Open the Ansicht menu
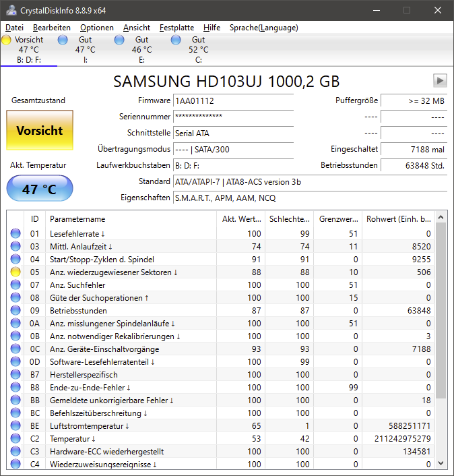 tap(137, 28)
